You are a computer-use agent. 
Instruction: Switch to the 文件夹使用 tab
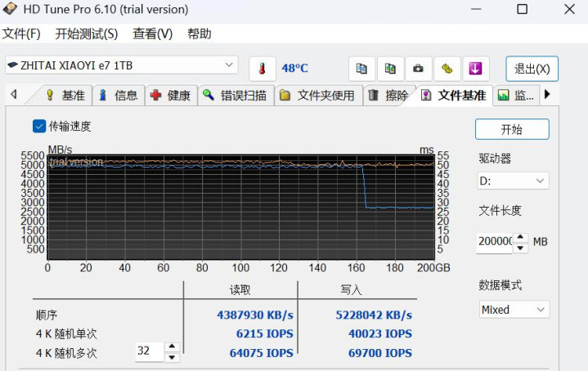318,95
